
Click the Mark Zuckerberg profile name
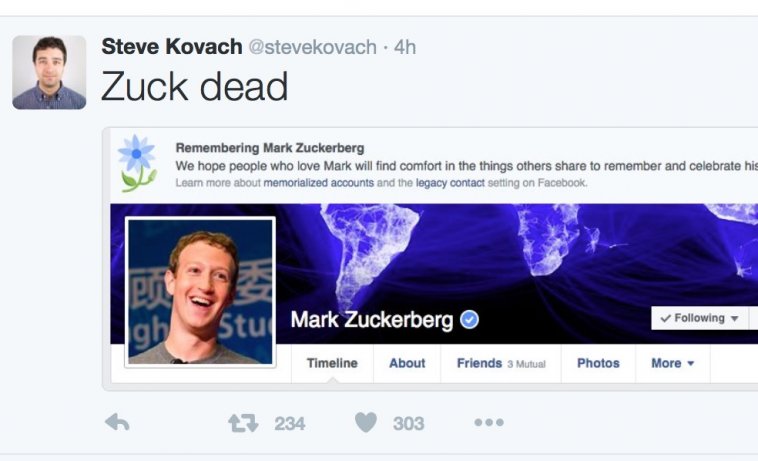click(370, 320)
